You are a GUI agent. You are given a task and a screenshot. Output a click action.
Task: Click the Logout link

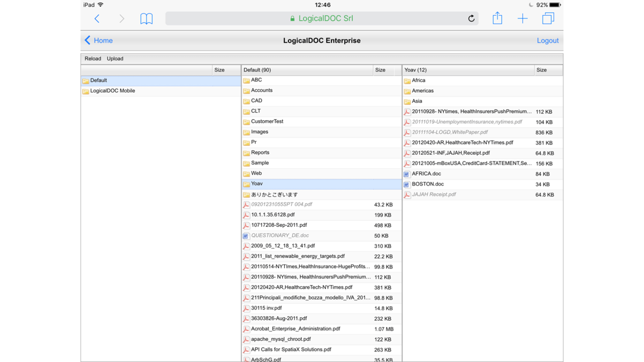point(547,40)
